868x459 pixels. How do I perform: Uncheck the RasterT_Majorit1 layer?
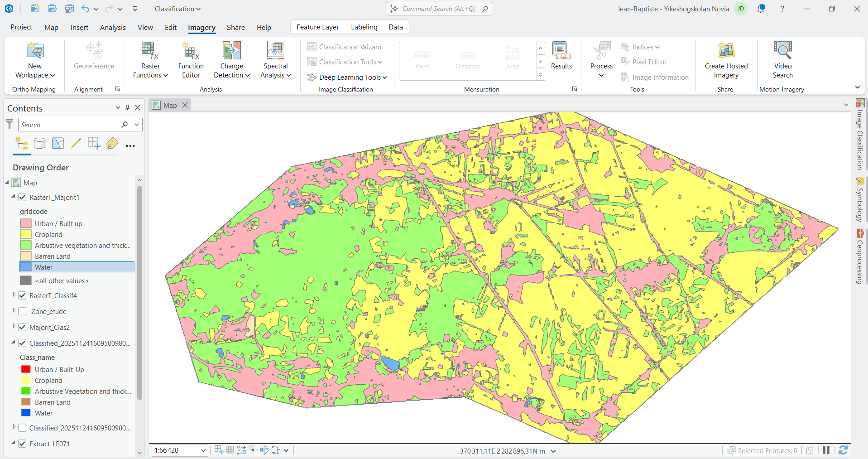(x=22, y=198)
